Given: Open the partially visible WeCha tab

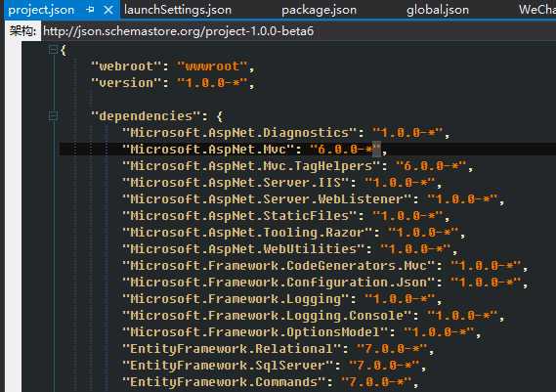Looking at the screenshot, I should (x=536, y=10).
